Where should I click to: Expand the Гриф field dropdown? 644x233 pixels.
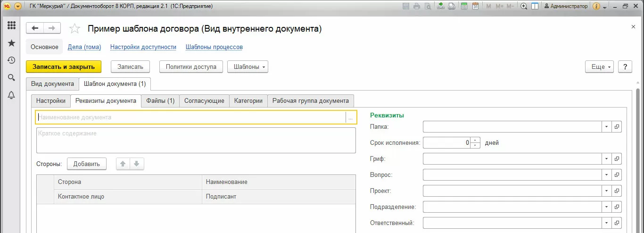[x=606, y=159]
